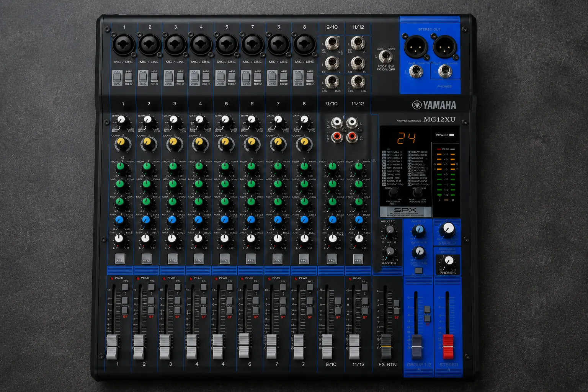Toggle the channel 8 PAD switch
Image resolution: width=588 pixels, height=392 pixels.
click(299, 78)
